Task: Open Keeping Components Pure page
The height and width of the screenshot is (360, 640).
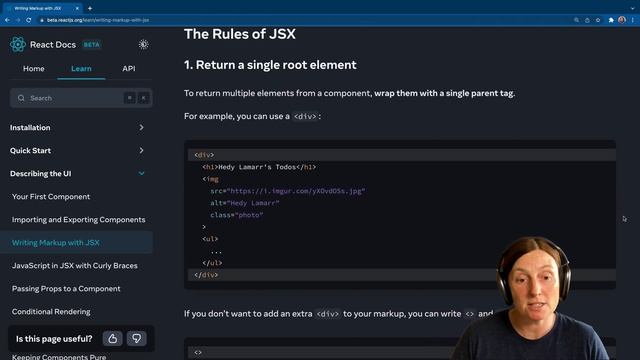Action: [x=59, y=356]
